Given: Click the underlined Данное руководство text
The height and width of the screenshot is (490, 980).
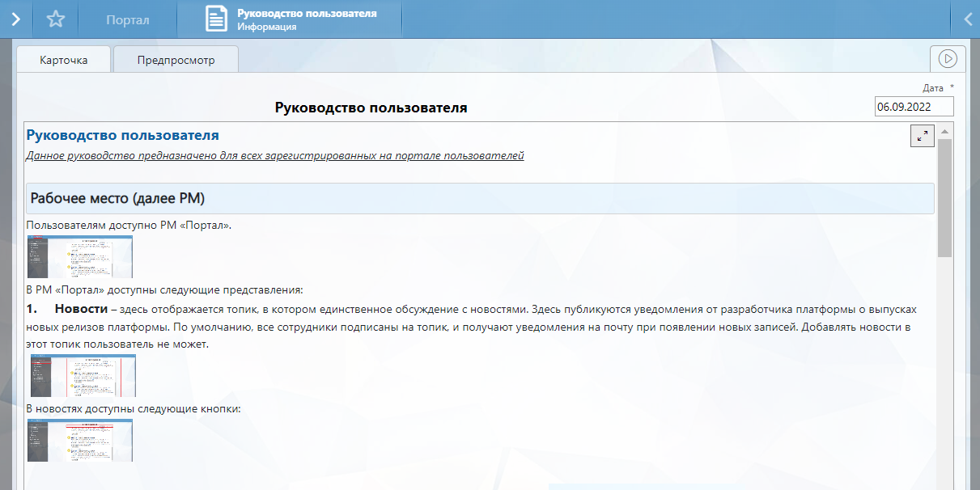Looking at the screenshot, I should click(274, 155).
